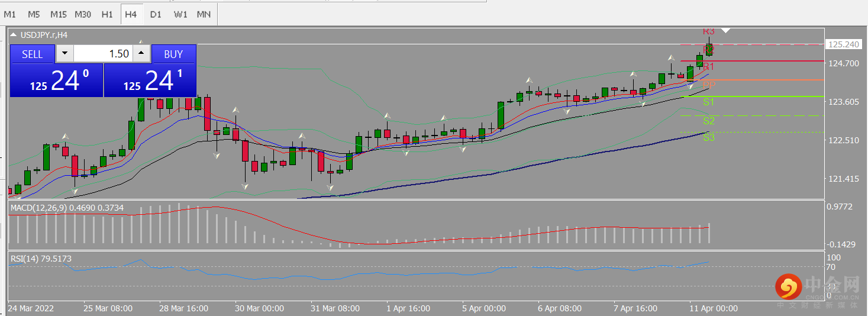Click the orange logo icon in watermark

click(788, 287)
